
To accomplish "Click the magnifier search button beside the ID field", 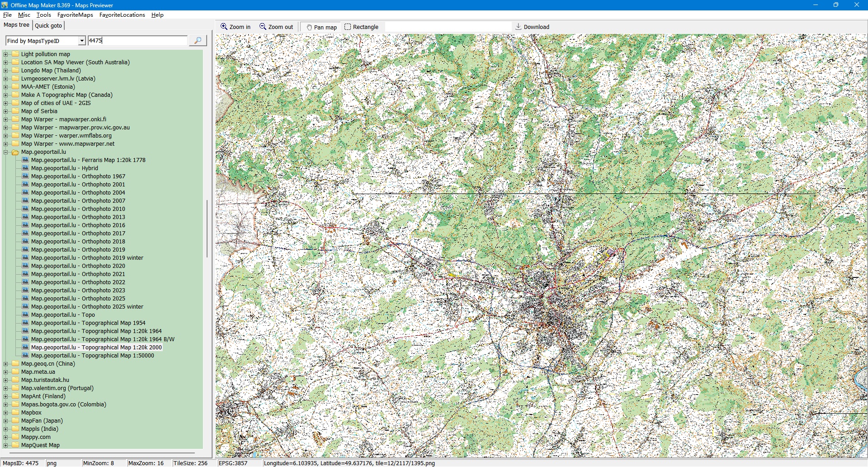I will click(x=198, y=41).
